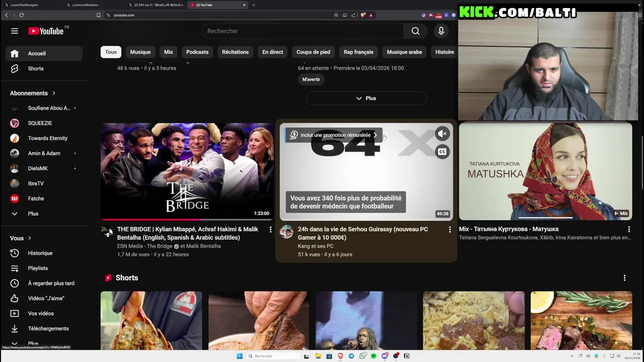
Task: Unmute the preview video
Action: click(x=442, y=134)
